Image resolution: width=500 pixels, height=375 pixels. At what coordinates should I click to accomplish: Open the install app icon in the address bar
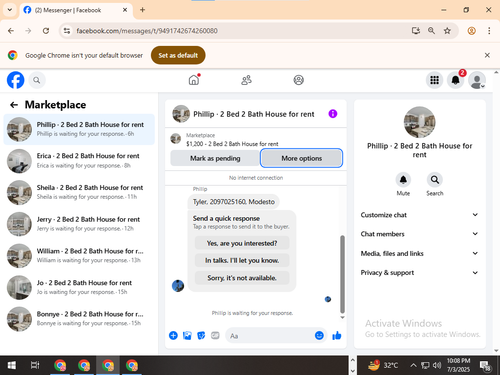(x=416, y=31)
